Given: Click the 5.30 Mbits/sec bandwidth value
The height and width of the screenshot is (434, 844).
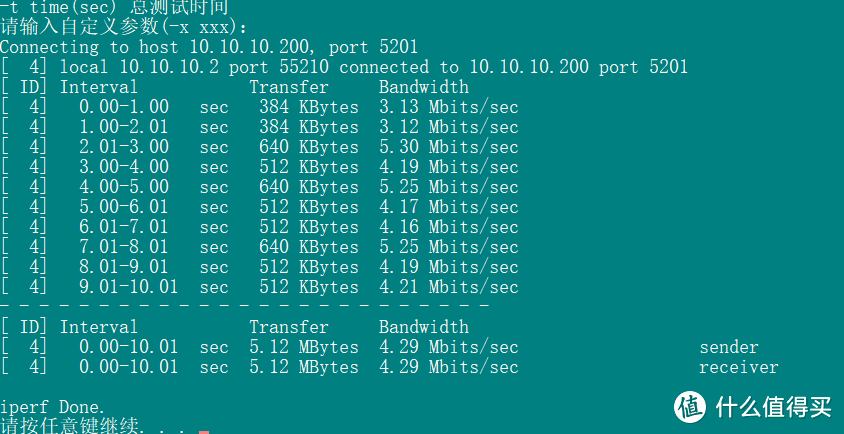Looking at the screenshot, I should coord(448,147).
